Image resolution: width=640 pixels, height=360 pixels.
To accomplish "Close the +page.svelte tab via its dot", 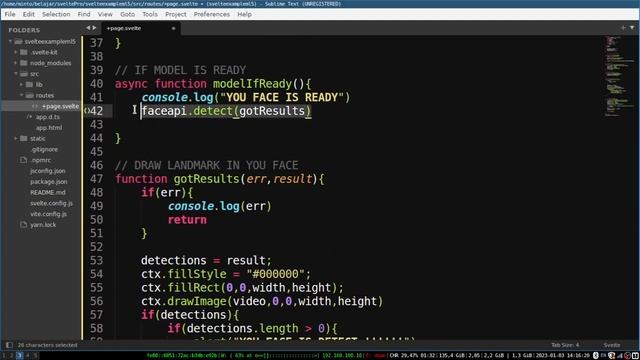I will pyautogui.click(x=173, y=29).
